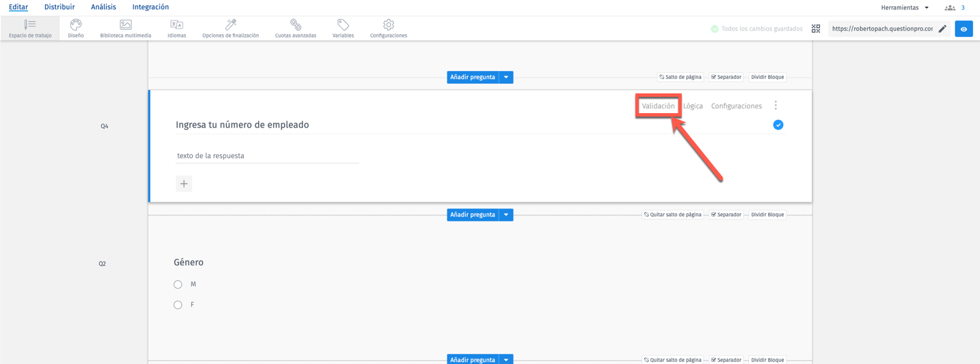Click the collaborator count number 3
Image resolution: width=980 pixels, height=364 pixels.
coord(963,7)
